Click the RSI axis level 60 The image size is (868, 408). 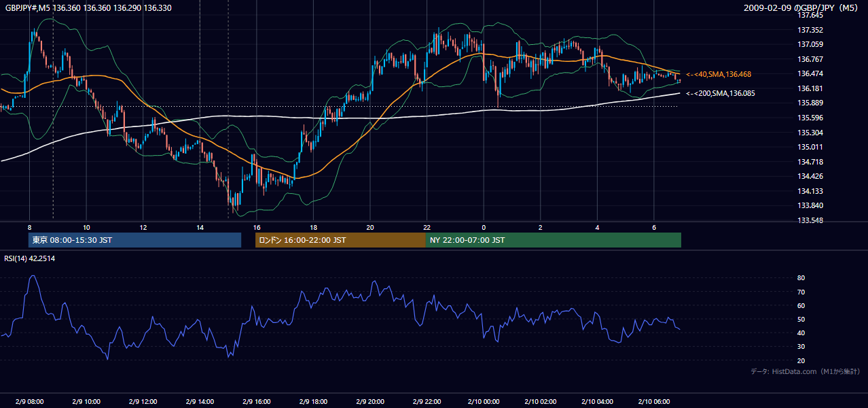tap(801, 305)
